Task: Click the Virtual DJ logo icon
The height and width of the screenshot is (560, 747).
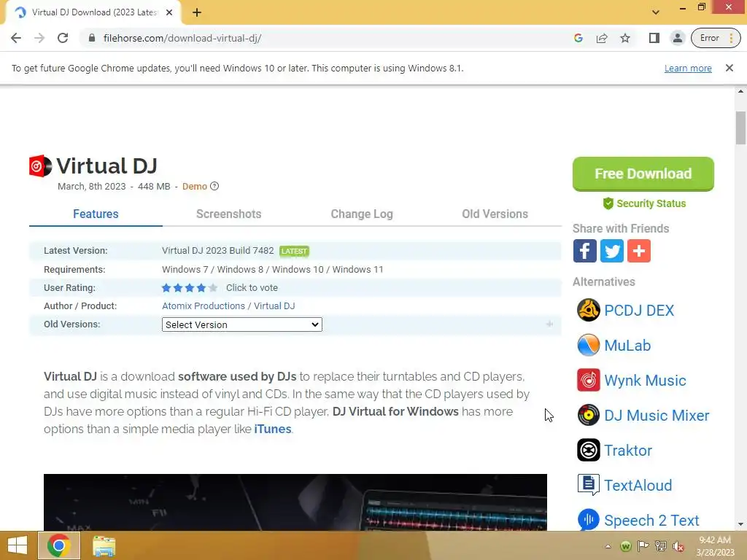Action: click(x=40, y=166)
